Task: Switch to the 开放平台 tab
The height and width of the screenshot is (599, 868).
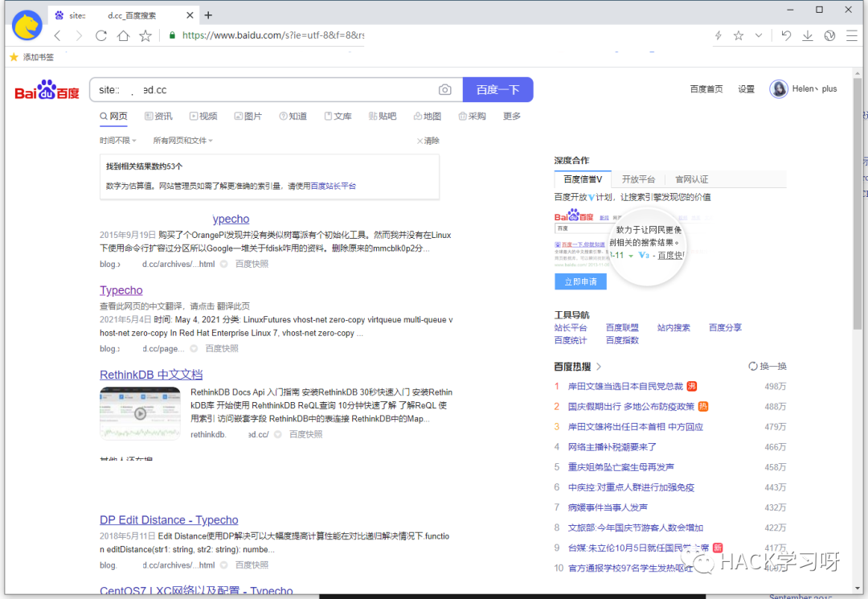Action: 638,179
